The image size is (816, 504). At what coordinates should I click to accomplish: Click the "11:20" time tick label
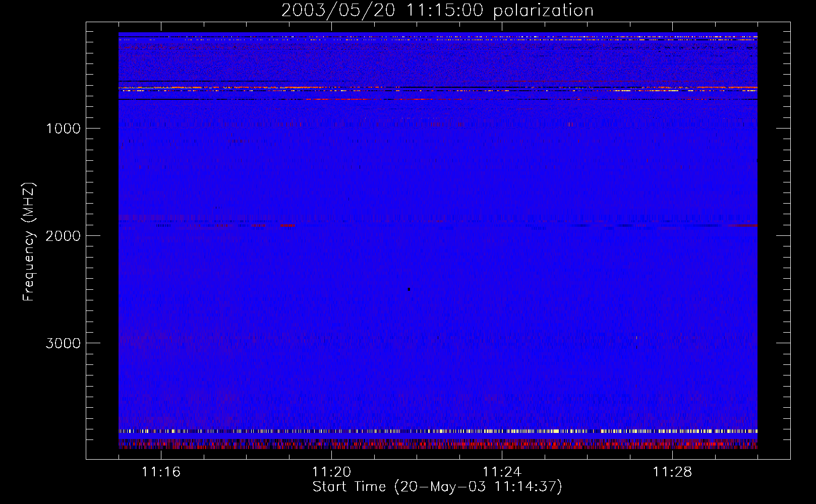(331, 472)
